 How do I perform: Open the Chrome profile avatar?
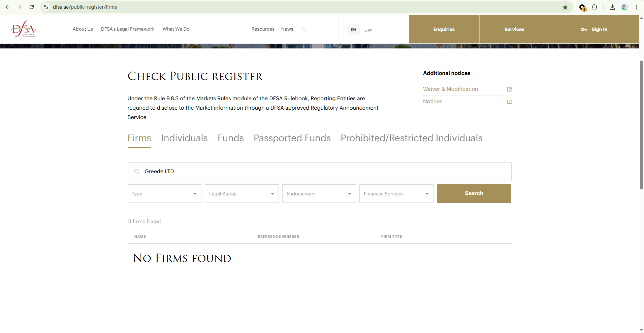(x=624, y=7)
